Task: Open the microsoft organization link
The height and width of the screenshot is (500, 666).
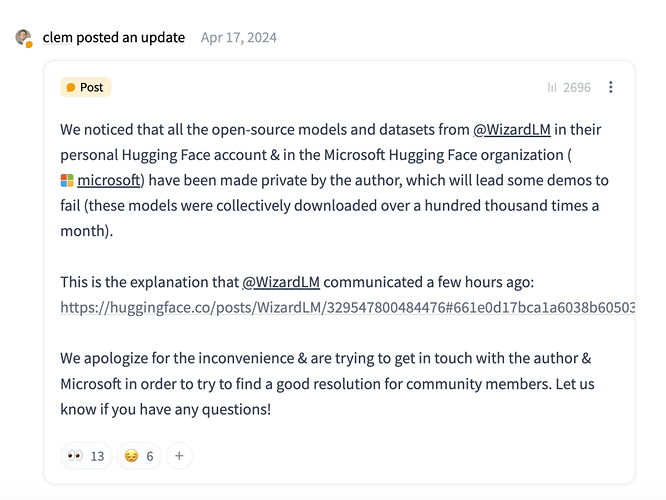Action: 109,181
